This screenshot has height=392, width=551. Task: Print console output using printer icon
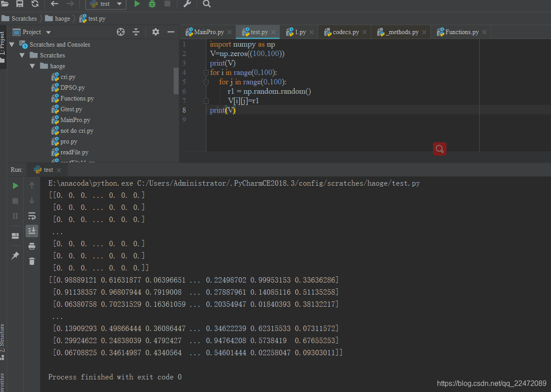coord(32,246)
